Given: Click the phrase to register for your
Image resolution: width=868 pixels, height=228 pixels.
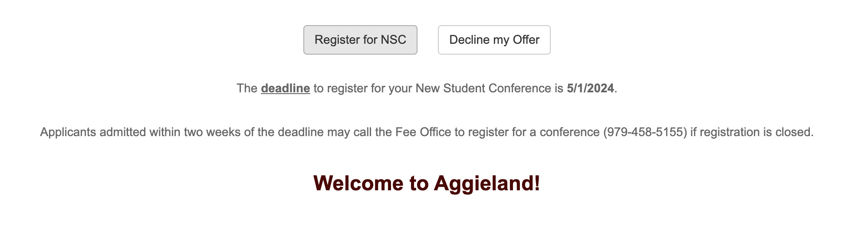Looking at the screenshot, I should pyautogui.click(x=362, y=88).
